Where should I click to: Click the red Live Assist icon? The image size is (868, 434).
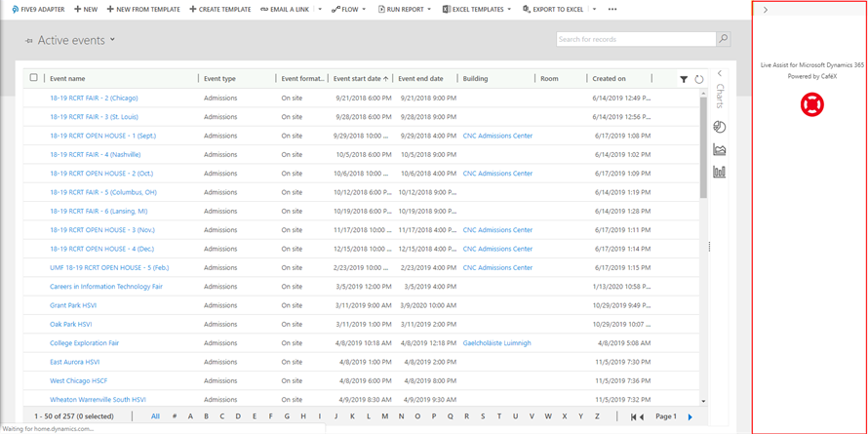point(811,104)
